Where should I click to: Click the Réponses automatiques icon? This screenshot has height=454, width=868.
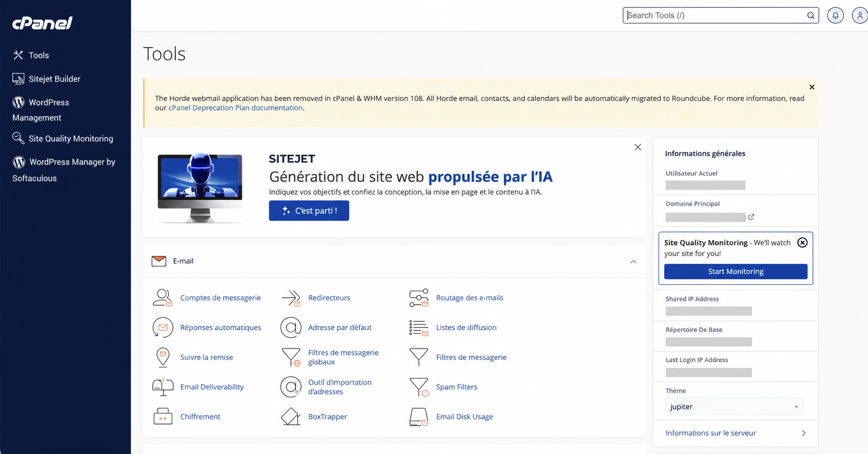click(x=163, y=327)
